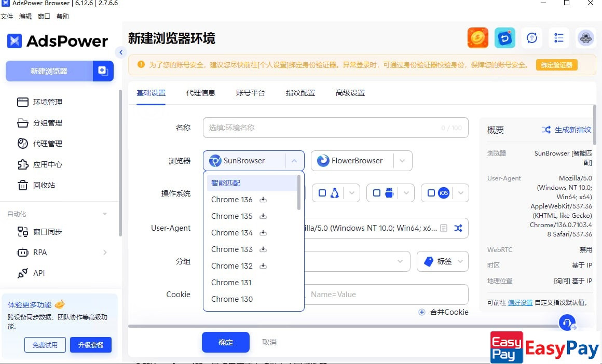Screen dimensions: 602x364
Task: Click the 确定 confirm button
Action: (x=226, y=342)
